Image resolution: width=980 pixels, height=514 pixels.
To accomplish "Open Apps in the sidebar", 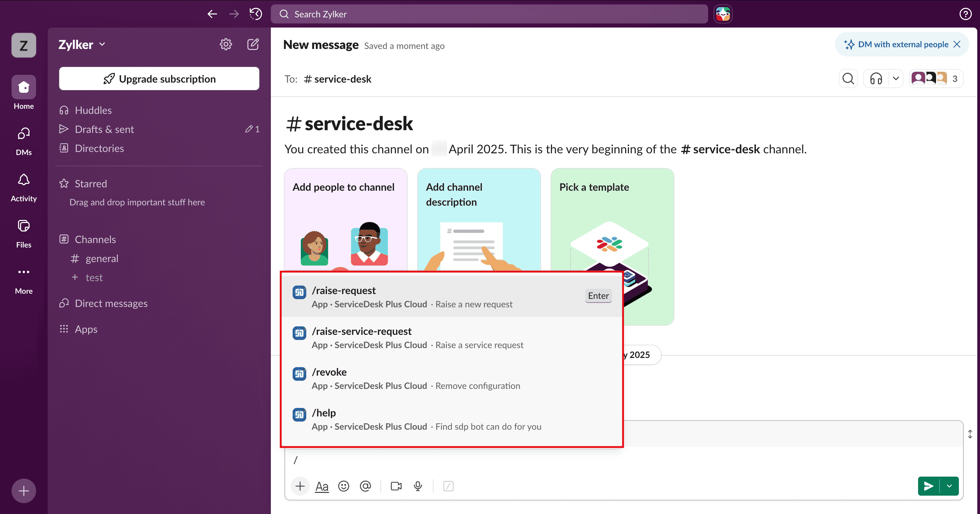I will tap(86, 329).
